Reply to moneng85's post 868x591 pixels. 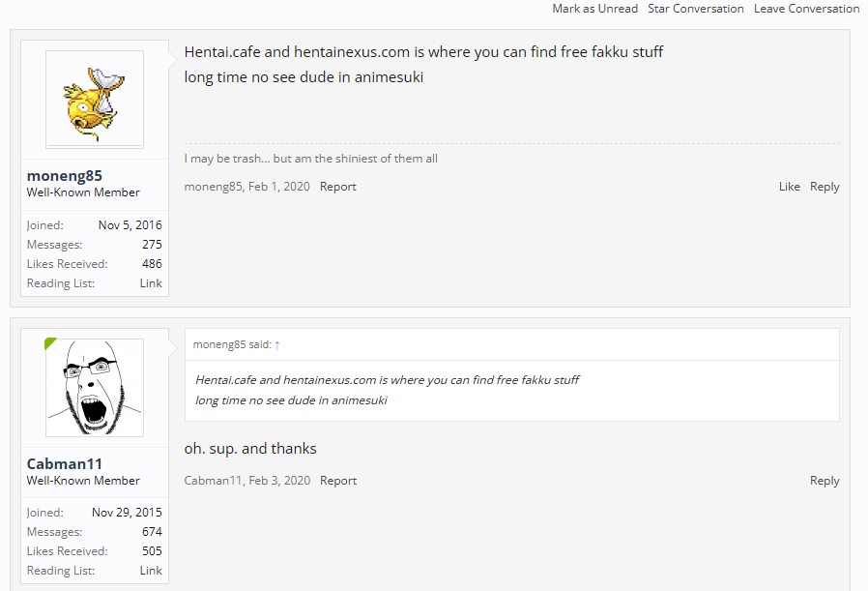825,187
